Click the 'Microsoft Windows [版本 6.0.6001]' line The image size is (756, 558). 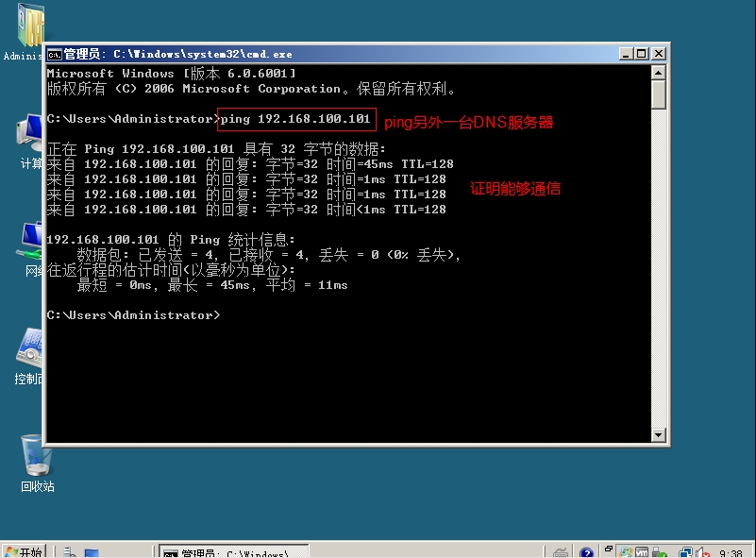[171, 74]
